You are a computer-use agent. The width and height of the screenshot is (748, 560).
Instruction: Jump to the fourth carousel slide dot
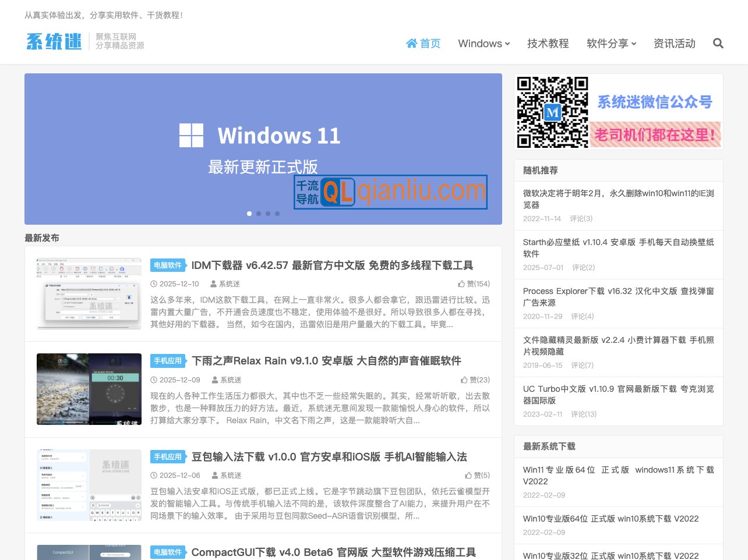pos(277,214)
